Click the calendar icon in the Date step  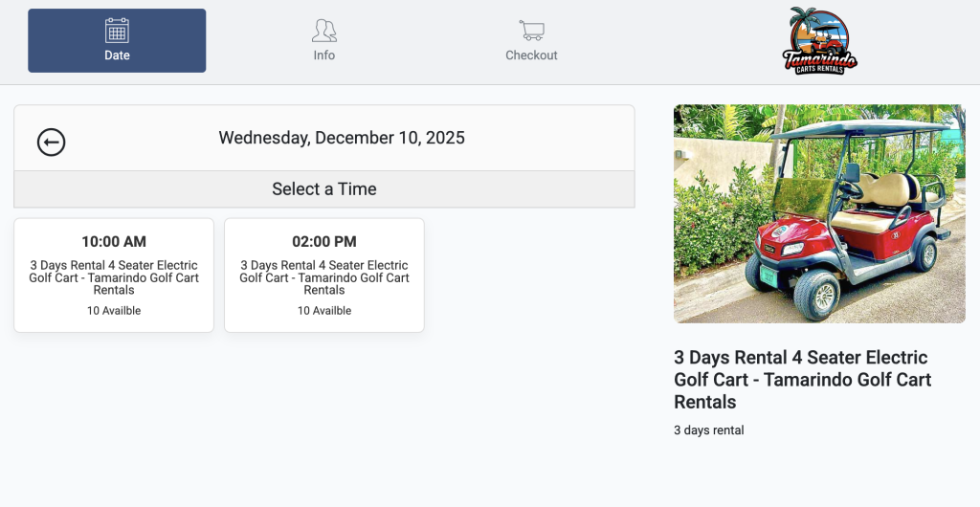coord(117,31)
